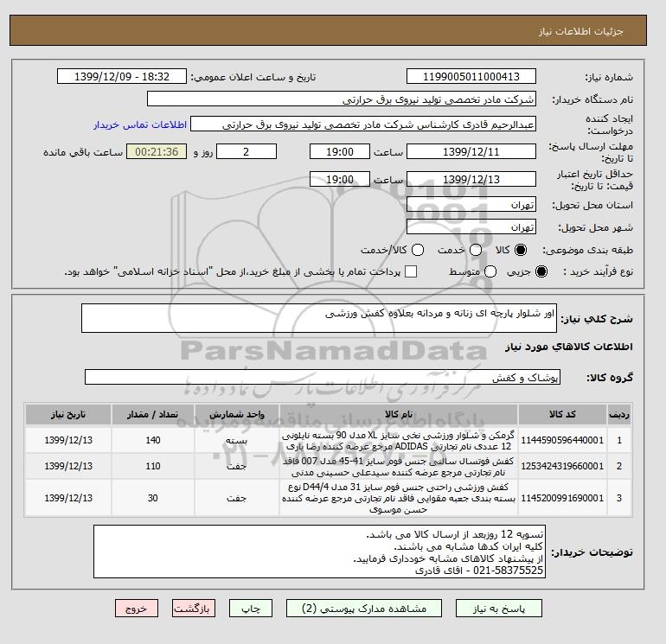Screen dimensions: 666x644
Task: Click the buyer organization name field
Action: pyautogui.click(x=342, y=99)
